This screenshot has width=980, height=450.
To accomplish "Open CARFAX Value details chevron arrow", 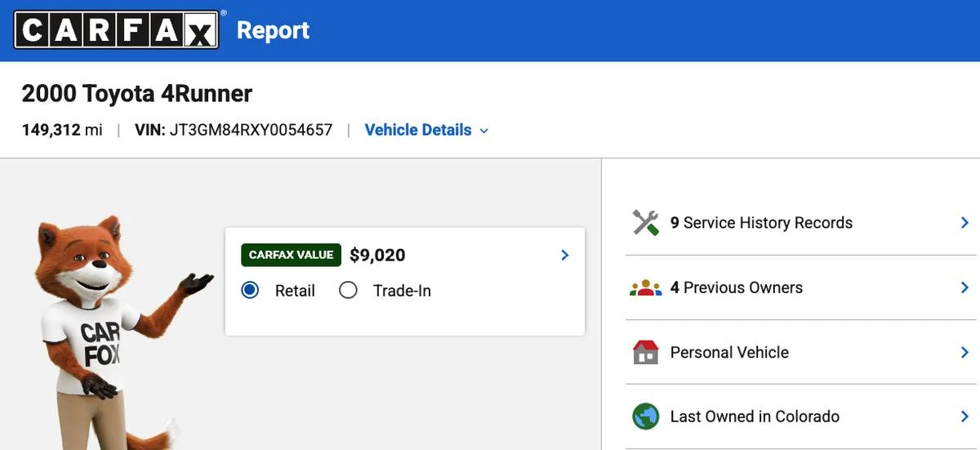I will [564, 255].
